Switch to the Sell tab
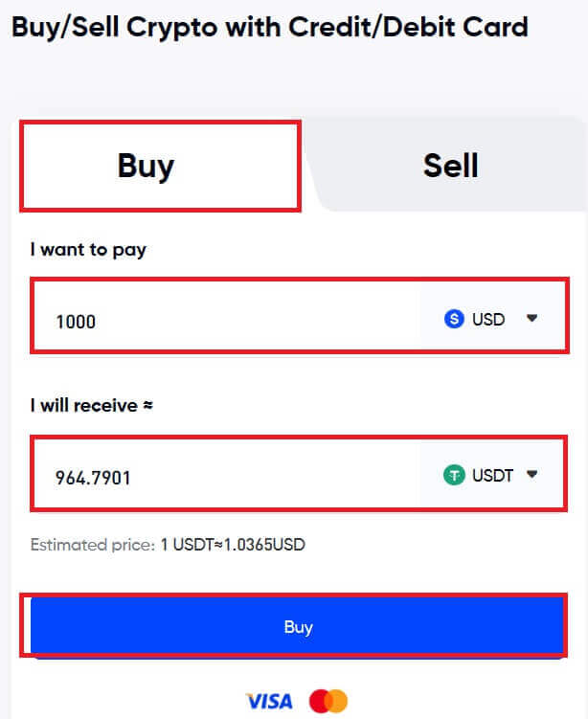Image resolution: width=588 pixels, height=719 pixels. point(450,166)
